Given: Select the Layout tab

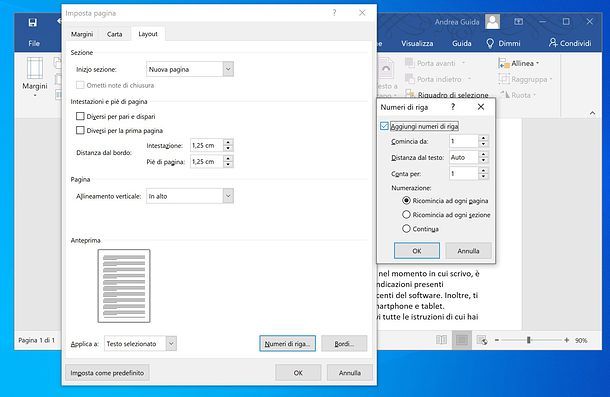Looking at the screenshot, I should tap(148, 34).
